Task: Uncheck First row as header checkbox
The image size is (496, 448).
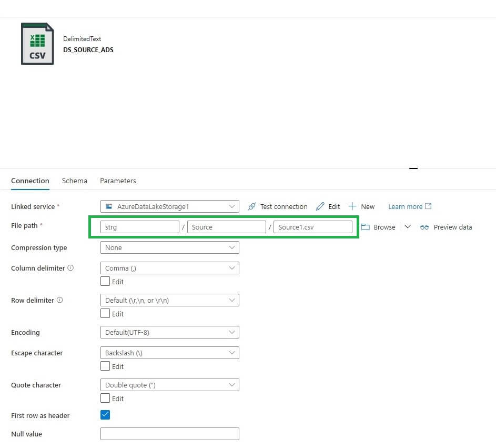Action: coord(105,415)
